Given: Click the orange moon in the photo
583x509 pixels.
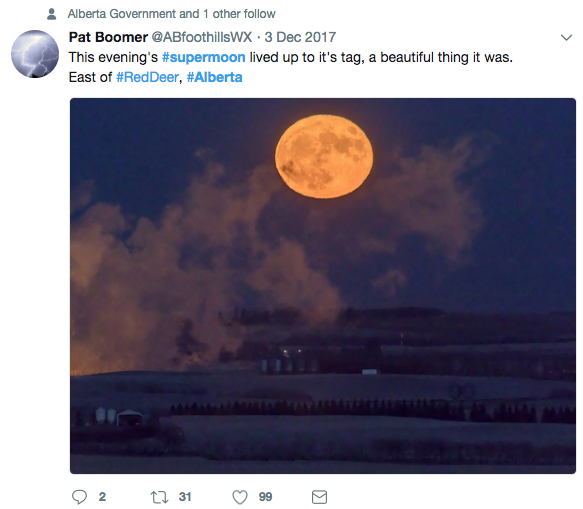Looking at the screenshot, I should point(324,156).
